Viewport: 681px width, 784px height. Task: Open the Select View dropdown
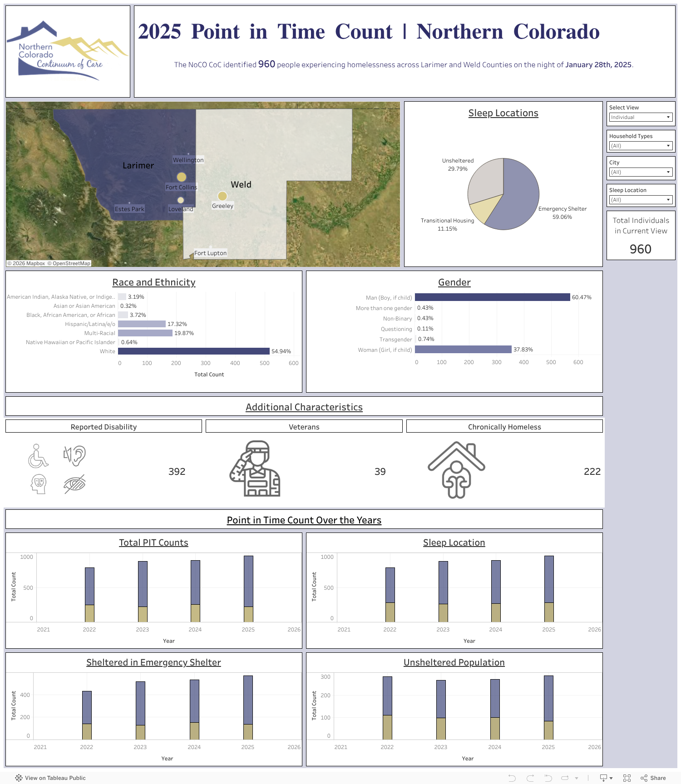(x=640, y=117)
